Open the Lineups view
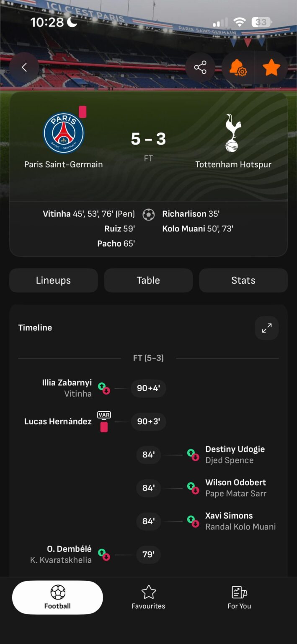 point(53,280)
